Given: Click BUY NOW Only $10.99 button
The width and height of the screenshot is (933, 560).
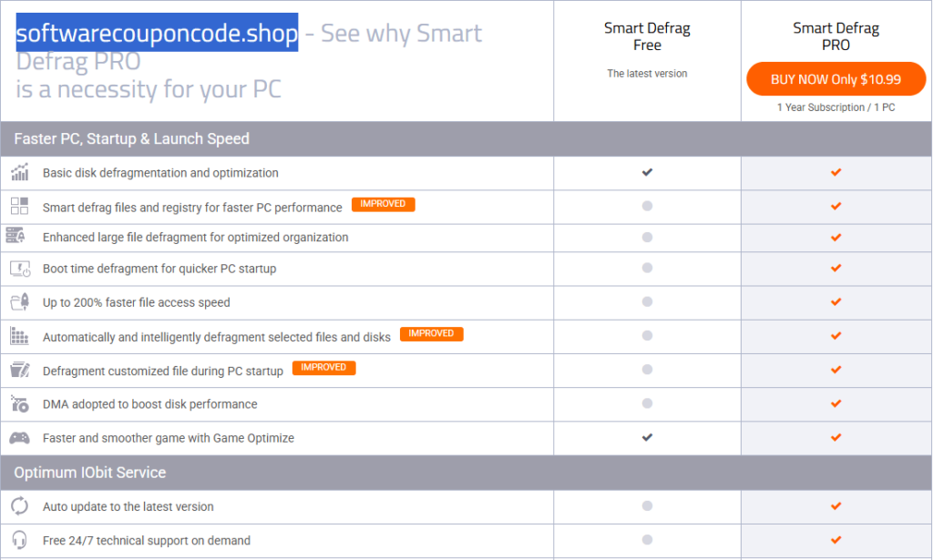Looking at the screenshot, I should pyautogui.click(x=836, y=79).
